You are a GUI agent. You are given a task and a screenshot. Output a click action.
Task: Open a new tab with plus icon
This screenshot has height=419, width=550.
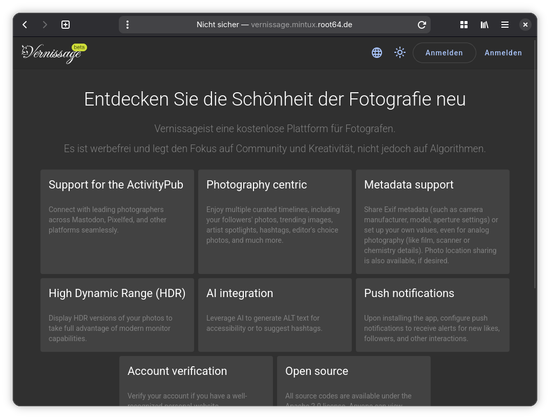65,25
